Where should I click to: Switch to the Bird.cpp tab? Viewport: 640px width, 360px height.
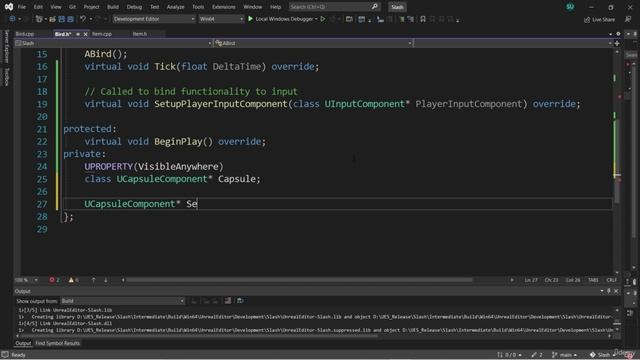pyautogui.click(x=25, y=34)
